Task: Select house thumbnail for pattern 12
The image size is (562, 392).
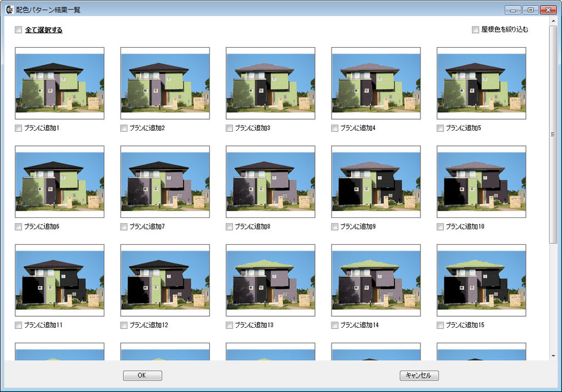Action: (165, 281)
